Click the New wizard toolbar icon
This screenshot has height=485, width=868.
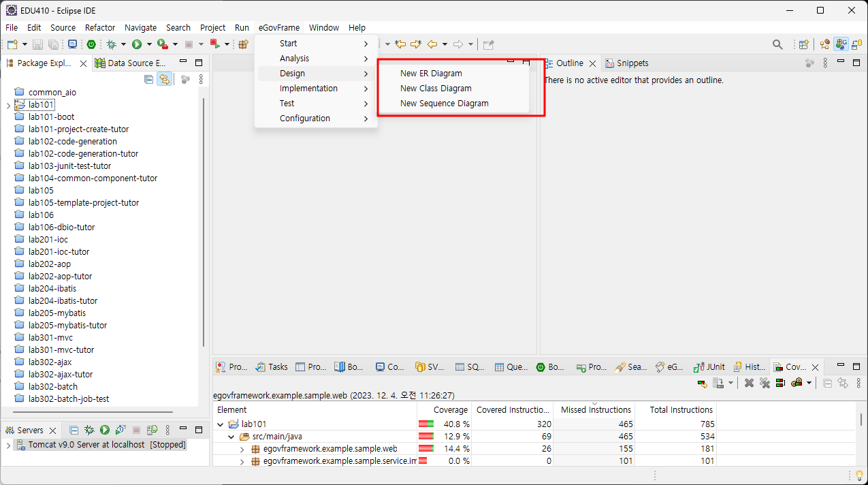(12, 44)
